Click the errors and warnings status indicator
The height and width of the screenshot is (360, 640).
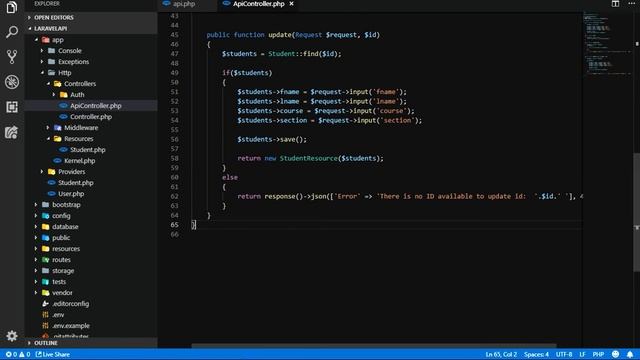pos(18,354)
